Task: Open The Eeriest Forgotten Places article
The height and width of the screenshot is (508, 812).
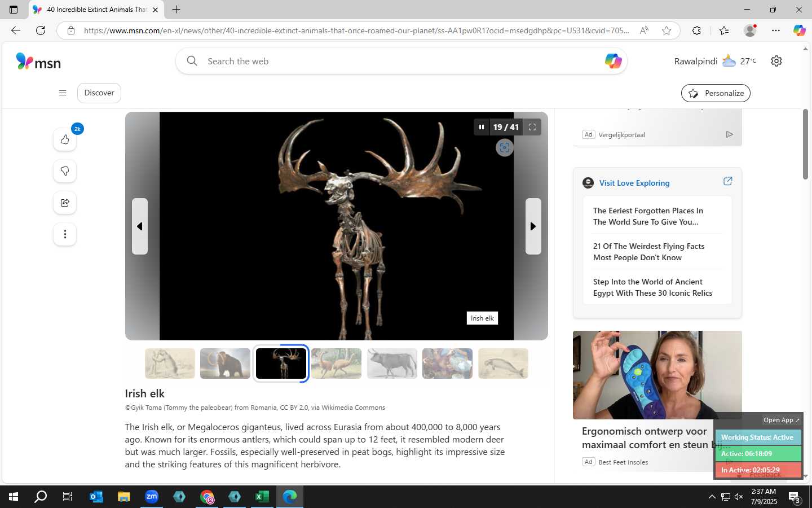Action: (648, 216)
